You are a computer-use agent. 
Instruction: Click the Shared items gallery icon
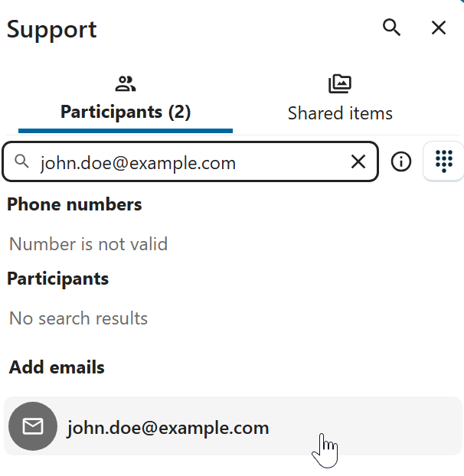340,83
